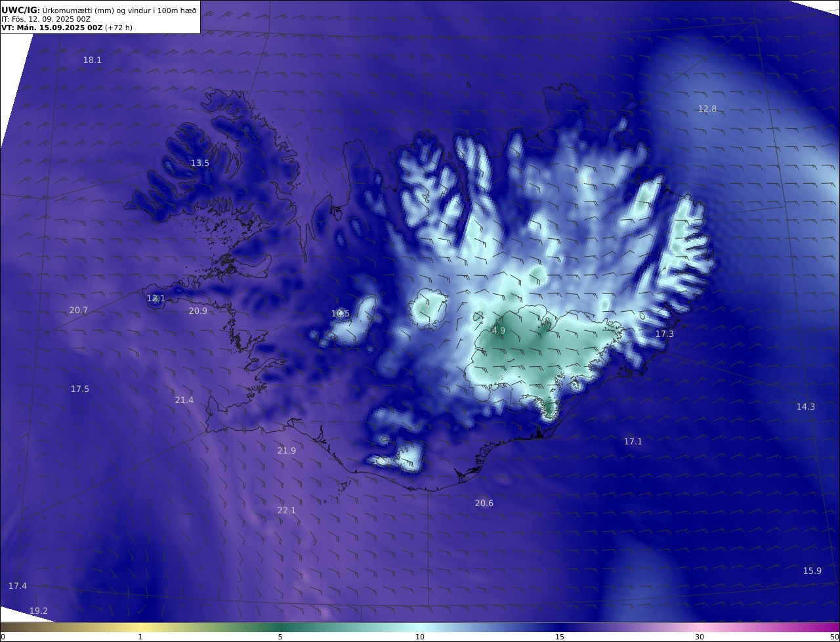Viewport: 840px width, 642px height.
Task: Click the colorbar tick label "15"
Action: pyautogui.click(x=560, y=637)
